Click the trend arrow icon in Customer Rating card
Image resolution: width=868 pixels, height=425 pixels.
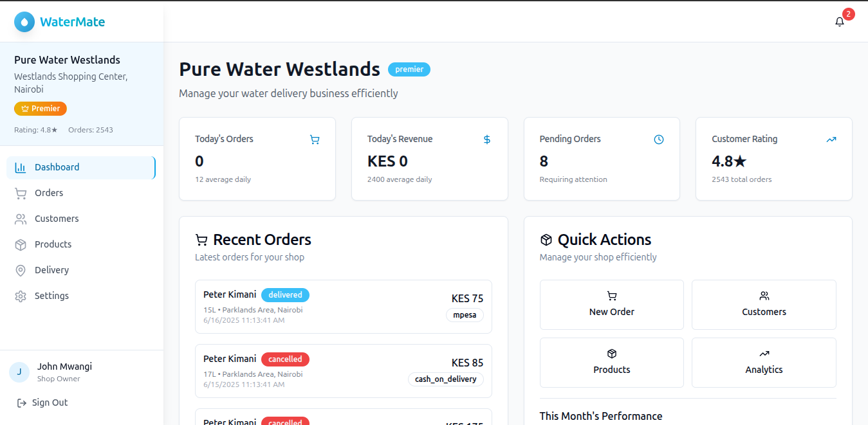pos(831,140)
